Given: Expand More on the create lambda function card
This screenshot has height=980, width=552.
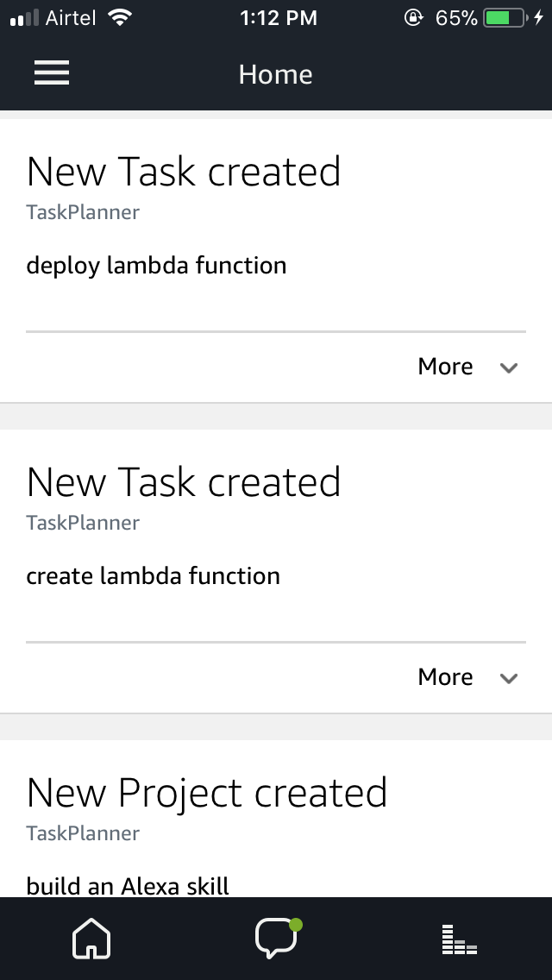Looking at the screenshot, I should click(445, 676).
